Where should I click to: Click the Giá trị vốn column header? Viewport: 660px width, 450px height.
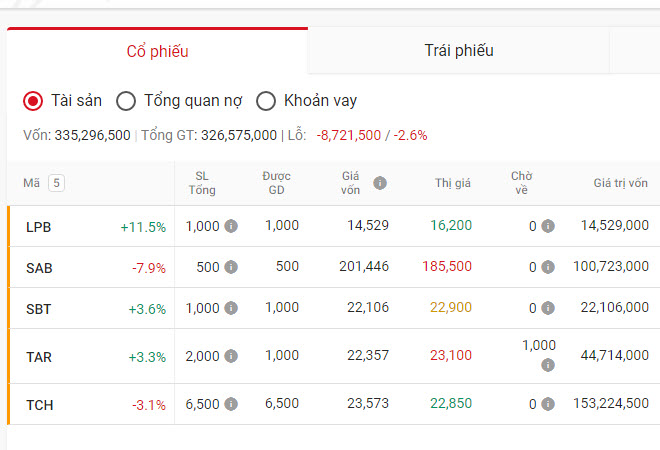click(620, 183)
